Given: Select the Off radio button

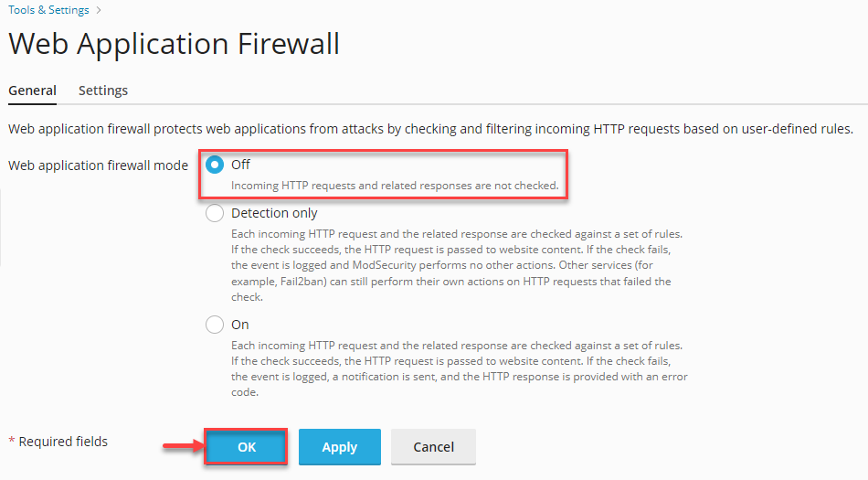Looking at the screenshot, I should pyautogui.click(x=215, y=165).
